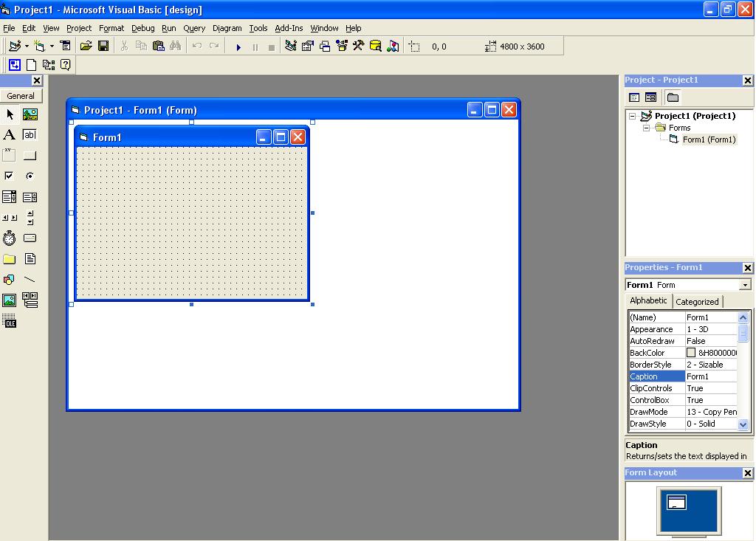756x541 pixels.
Task: Click the BackColor property color swatch
Action: (691, 353)
